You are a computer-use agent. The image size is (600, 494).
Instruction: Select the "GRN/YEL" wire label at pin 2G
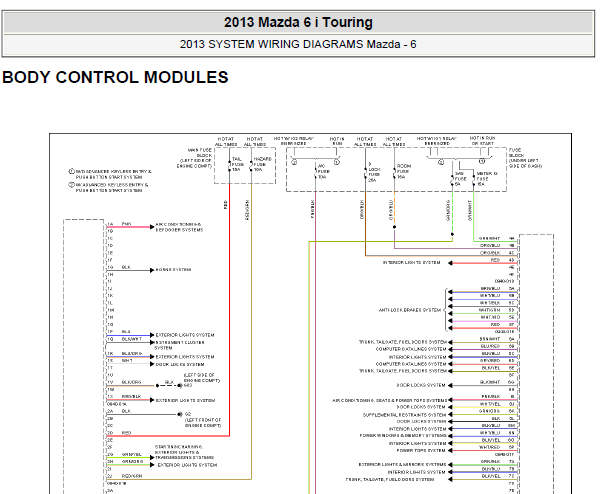coord(132,455)
